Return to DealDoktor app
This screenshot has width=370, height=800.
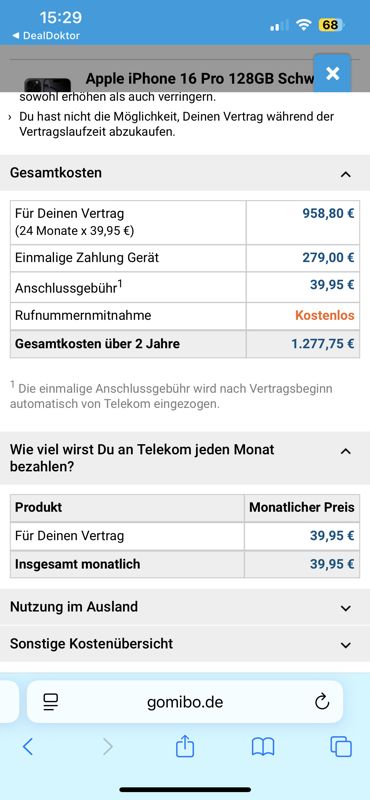tap(45, 36)
